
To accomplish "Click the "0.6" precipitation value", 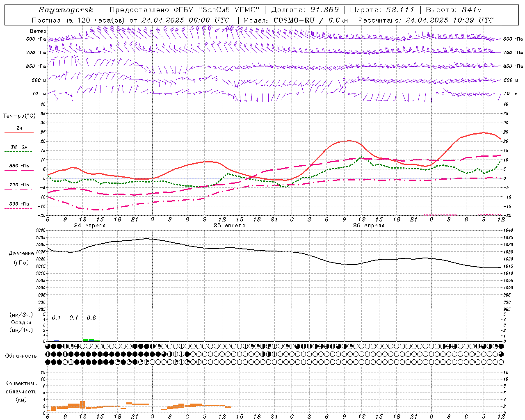I will [91, 318].
